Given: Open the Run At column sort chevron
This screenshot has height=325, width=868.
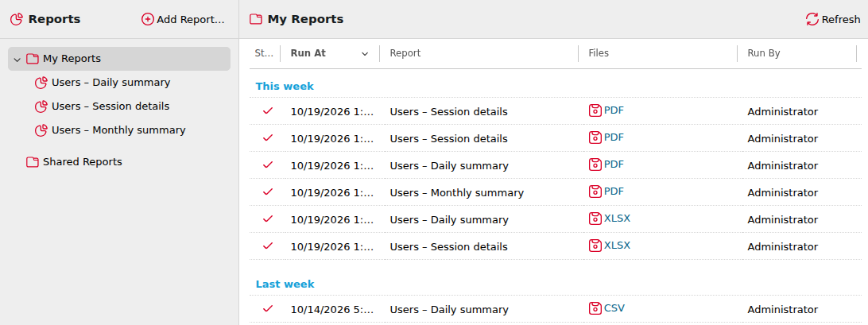Looking at the screenshot, I should (365, 54).
